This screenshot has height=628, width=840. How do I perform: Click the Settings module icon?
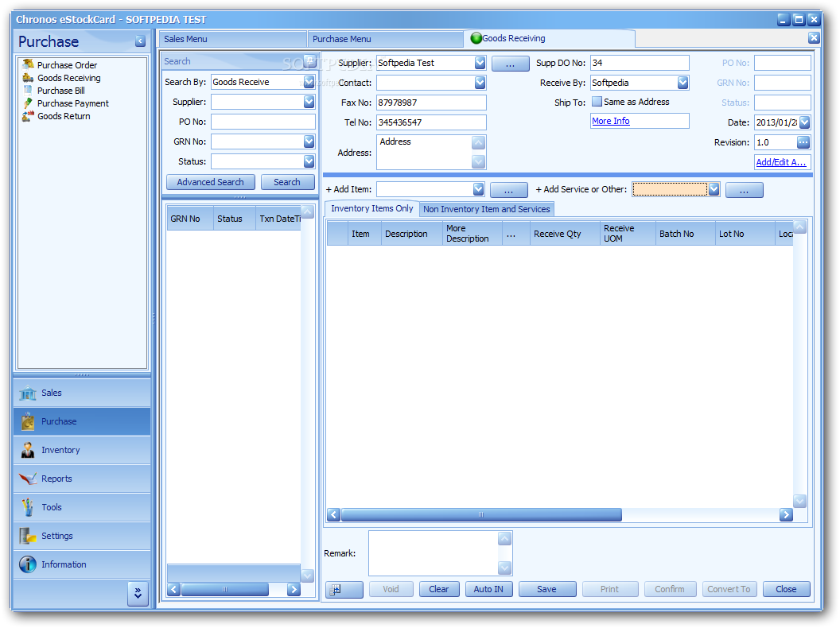[x=27, y=536]
